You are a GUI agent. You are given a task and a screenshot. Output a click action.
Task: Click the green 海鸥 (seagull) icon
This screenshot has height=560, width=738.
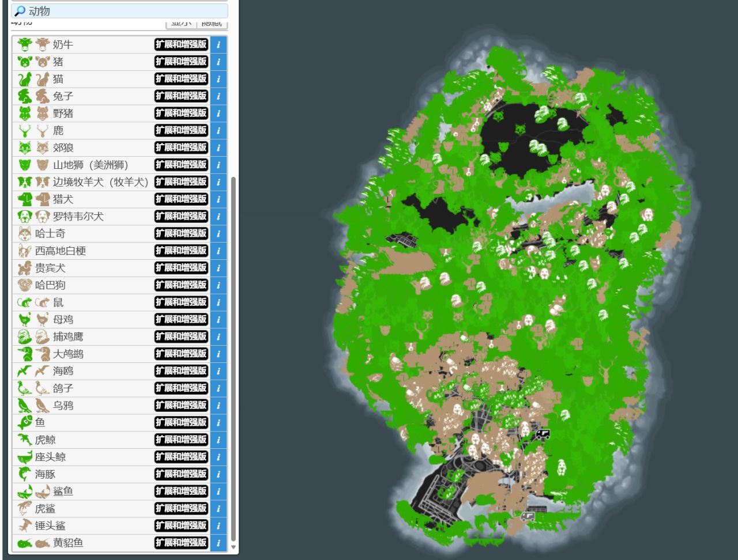24,372
